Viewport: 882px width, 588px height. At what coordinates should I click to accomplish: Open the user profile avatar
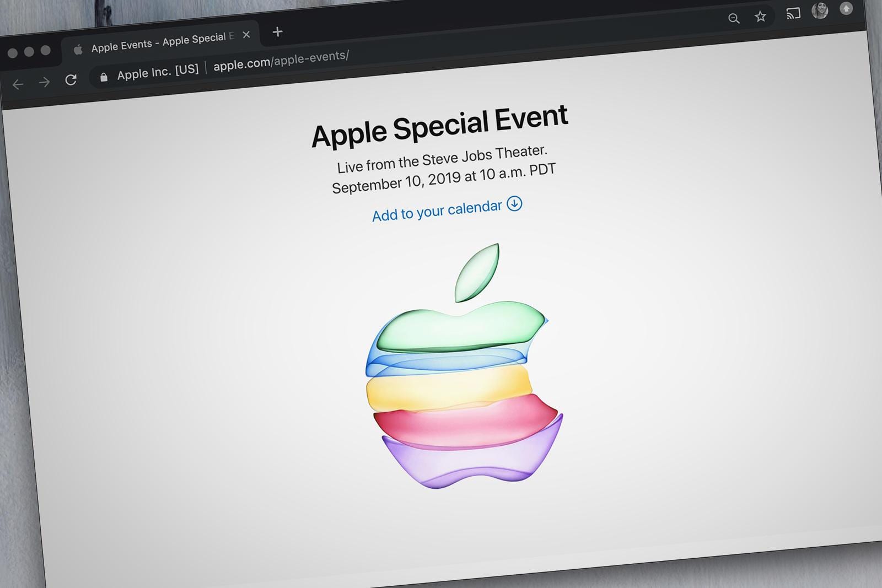820,10
